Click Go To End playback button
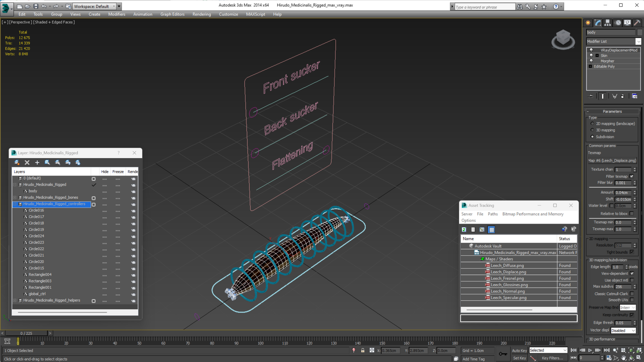This screenshot has height=362, width=644. point(606,350)
